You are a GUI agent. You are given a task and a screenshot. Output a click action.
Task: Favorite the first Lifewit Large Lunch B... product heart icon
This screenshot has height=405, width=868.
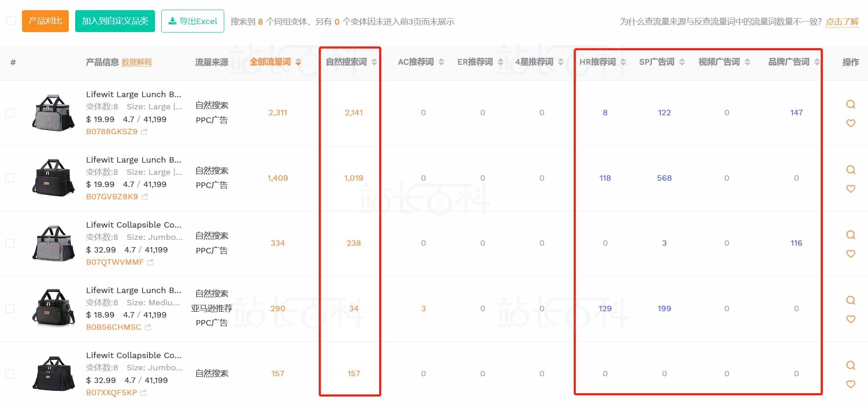[x=850, y=123]
